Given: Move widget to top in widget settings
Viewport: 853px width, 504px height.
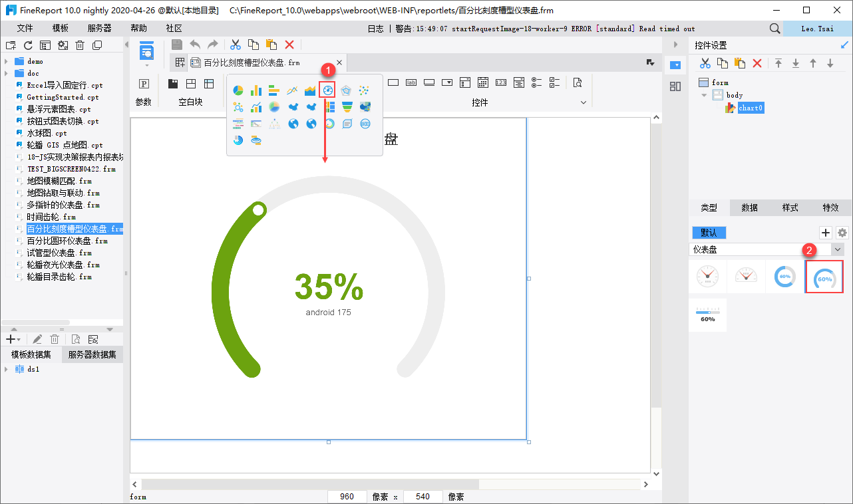Looking at the screenshot, I should [x=778, y=63].
